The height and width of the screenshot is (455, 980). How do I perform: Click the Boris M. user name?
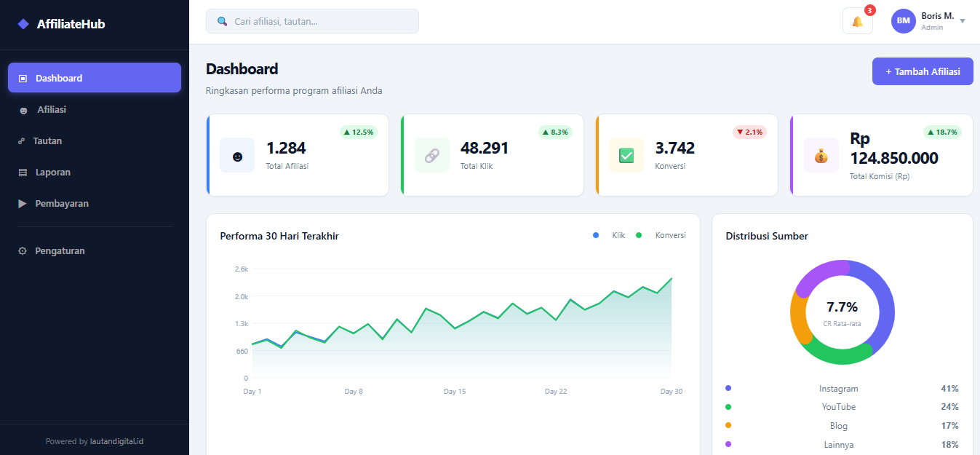[x=937, y=16]
